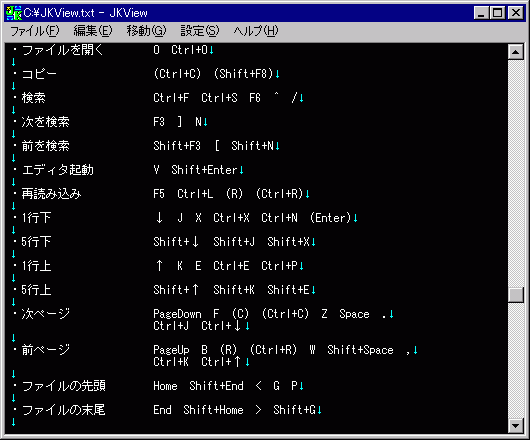Click the text 5行上
530x440 pixels.
tap(36, 290)
